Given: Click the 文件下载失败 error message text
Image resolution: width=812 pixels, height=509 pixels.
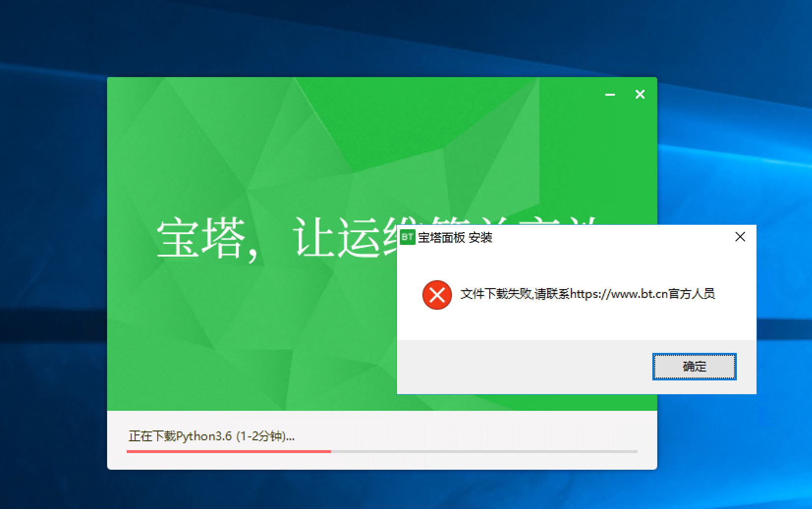Looking at the screenshot, I should pos(588,294).
